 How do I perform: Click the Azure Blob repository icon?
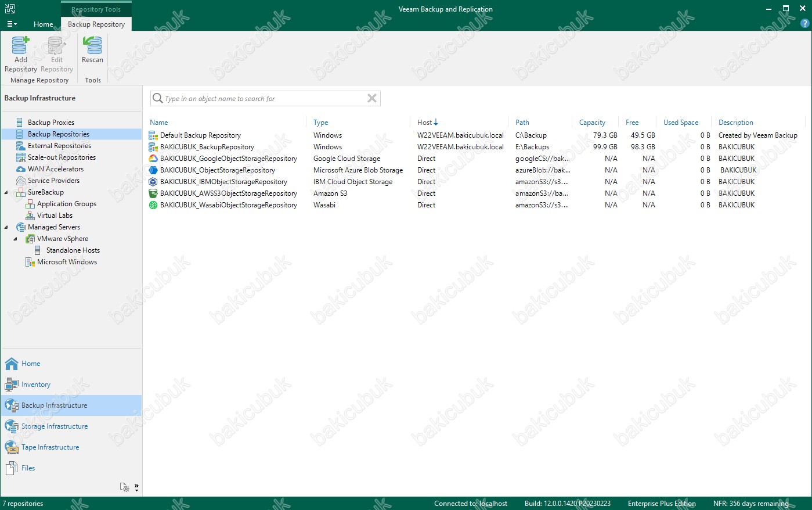click(153, 170)
